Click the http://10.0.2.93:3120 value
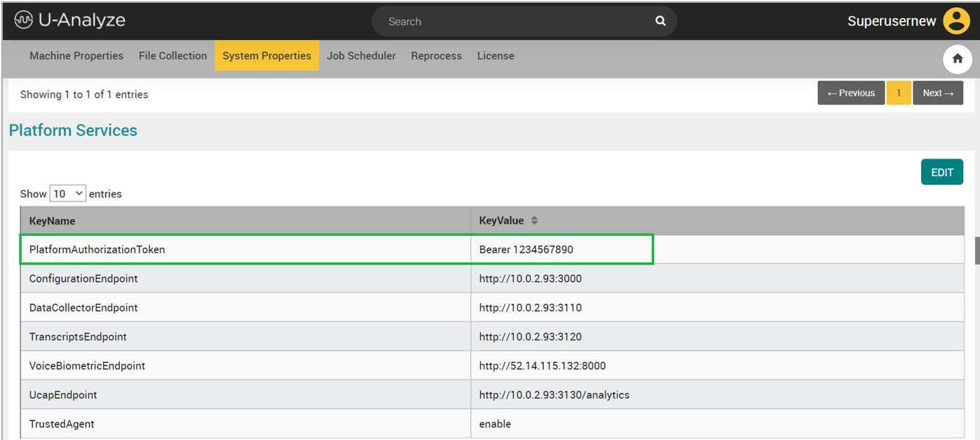 pos(531,337)
